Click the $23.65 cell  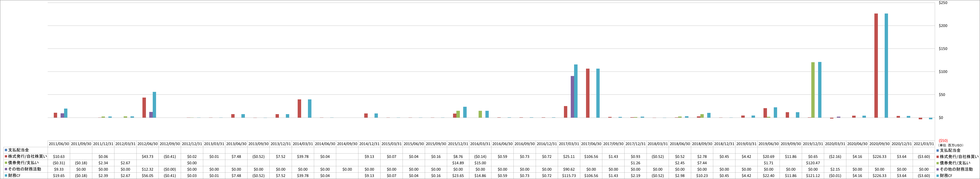(x=458, y=176)
